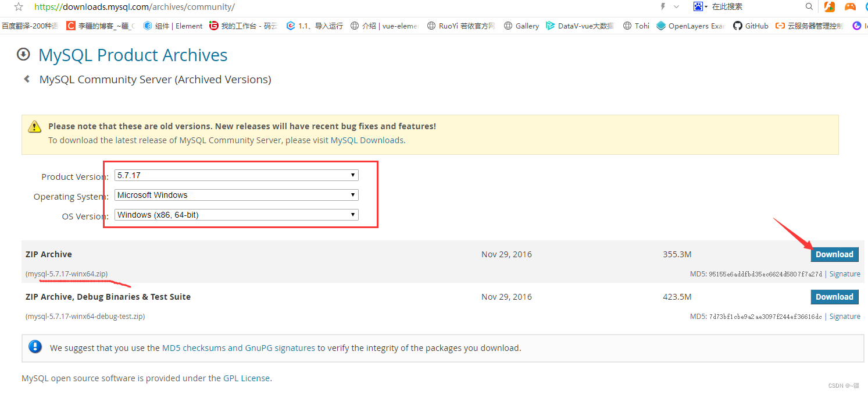
Task: Click the magnifier search icon
Action: click(x=809, y=6)
